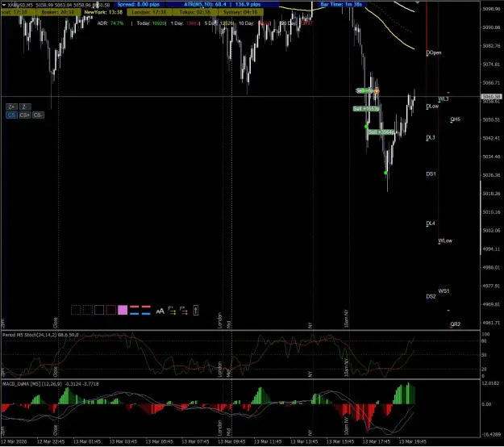
Task: Click the AA text label tool
Action: (160, 311)
